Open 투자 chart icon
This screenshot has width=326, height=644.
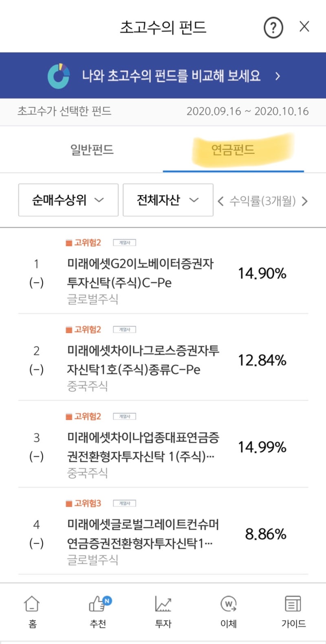(x=163, y=611)
